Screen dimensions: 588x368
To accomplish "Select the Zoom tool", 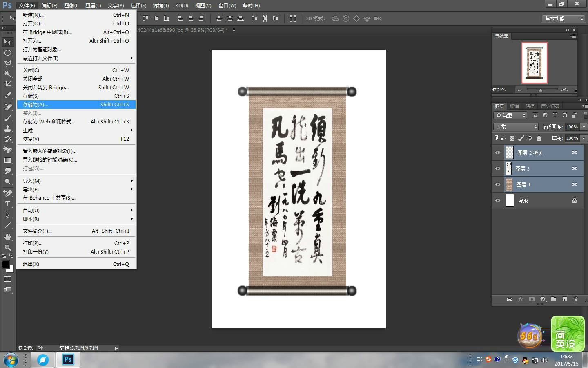I will [8, 248].
